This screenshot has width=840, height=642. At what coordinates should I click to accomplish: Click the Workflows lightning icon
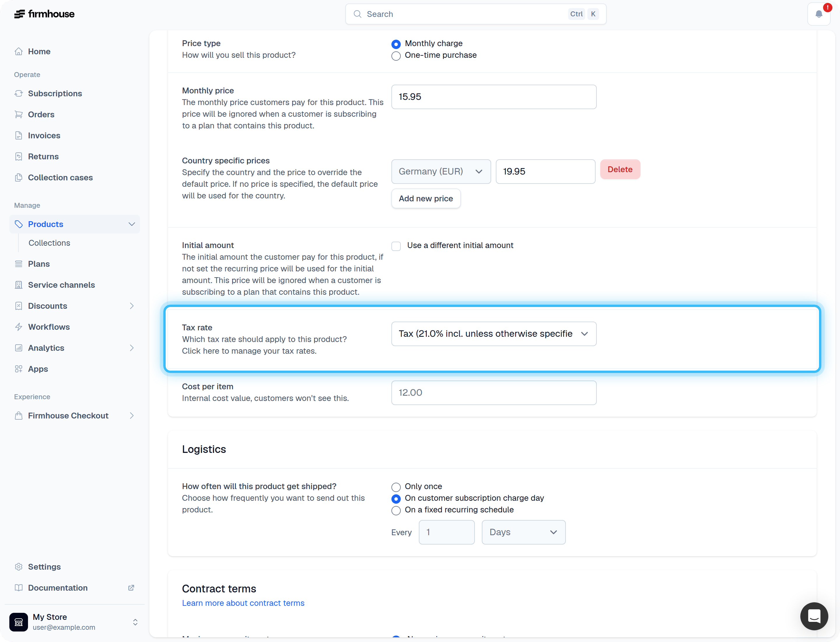tap(19, 327)
